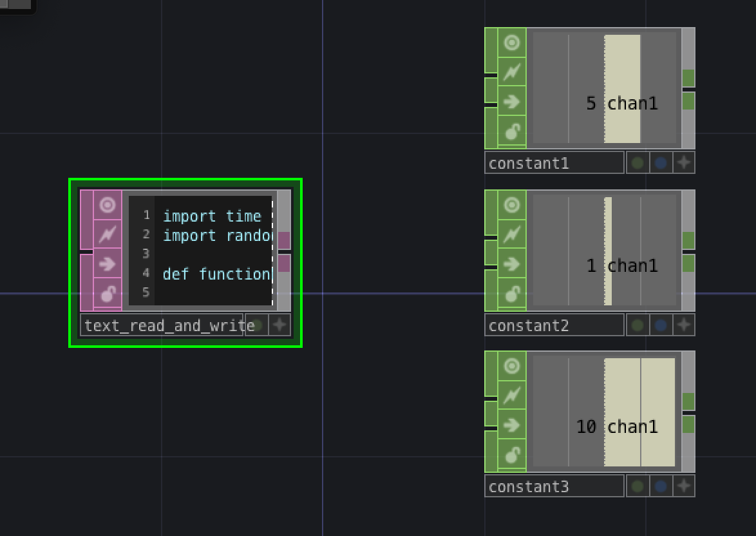Toggle the blue dot beside constant2 name
756x536 pixels.
coord(659,325)
